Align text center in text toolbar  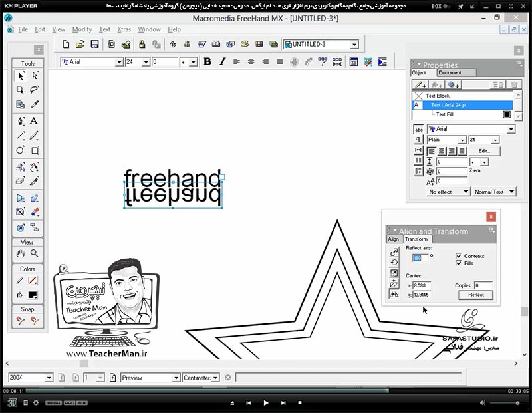251,61
